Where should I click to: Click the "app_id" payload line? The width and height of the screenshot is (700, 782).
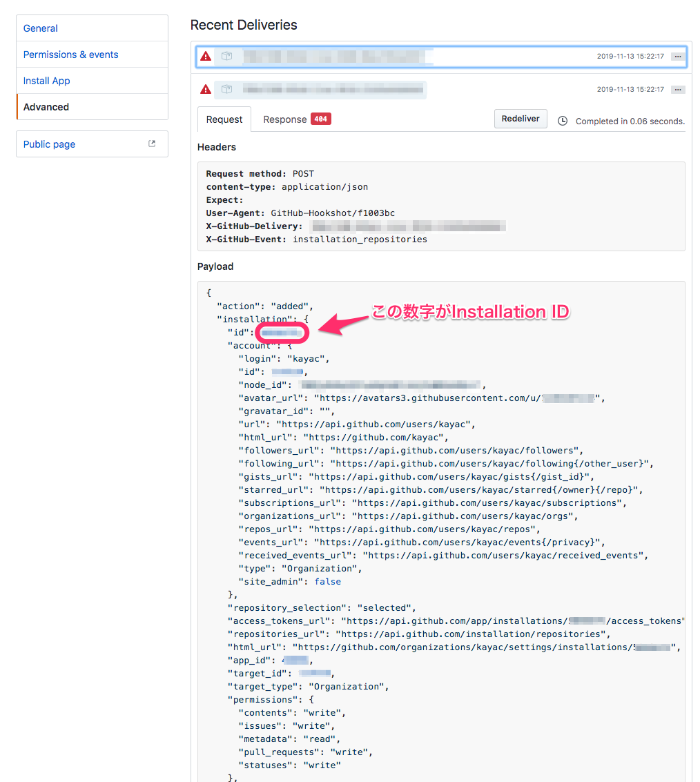pyautogui.click(x=271, y=661)
